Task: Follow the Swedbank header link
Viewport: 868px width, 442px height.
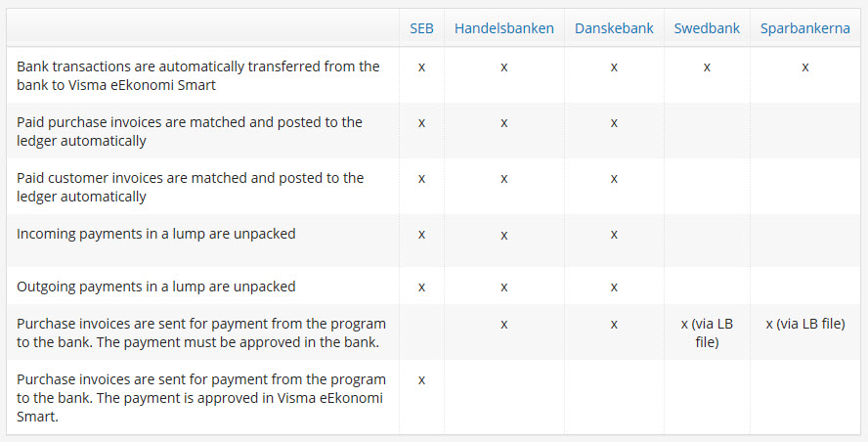Action: 707,28
